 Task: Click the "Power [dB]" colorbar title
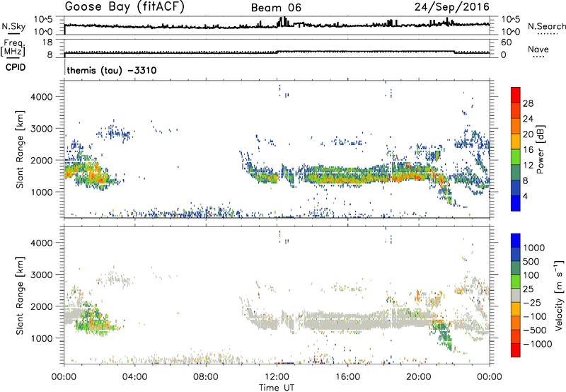click(x=541, y=149)
